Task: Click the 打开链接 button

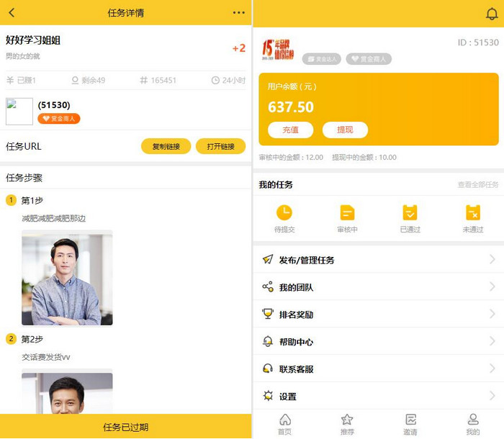Action: 220,146
